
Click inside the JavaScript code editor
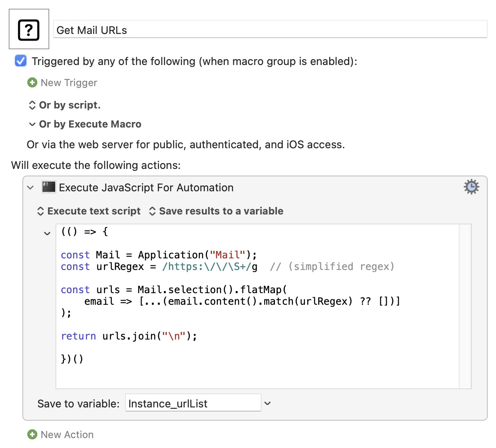258,306
